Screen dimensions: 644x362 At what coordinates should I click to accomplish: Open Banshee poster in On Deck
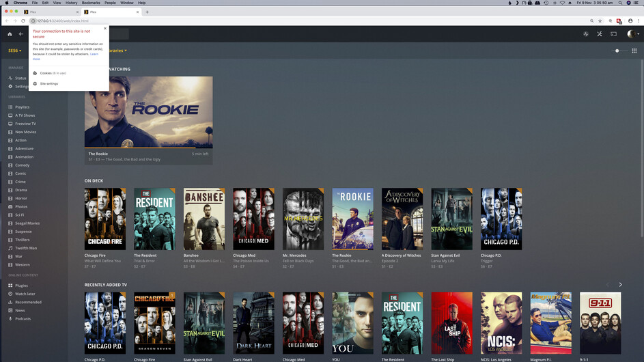[x=204, y=219]
